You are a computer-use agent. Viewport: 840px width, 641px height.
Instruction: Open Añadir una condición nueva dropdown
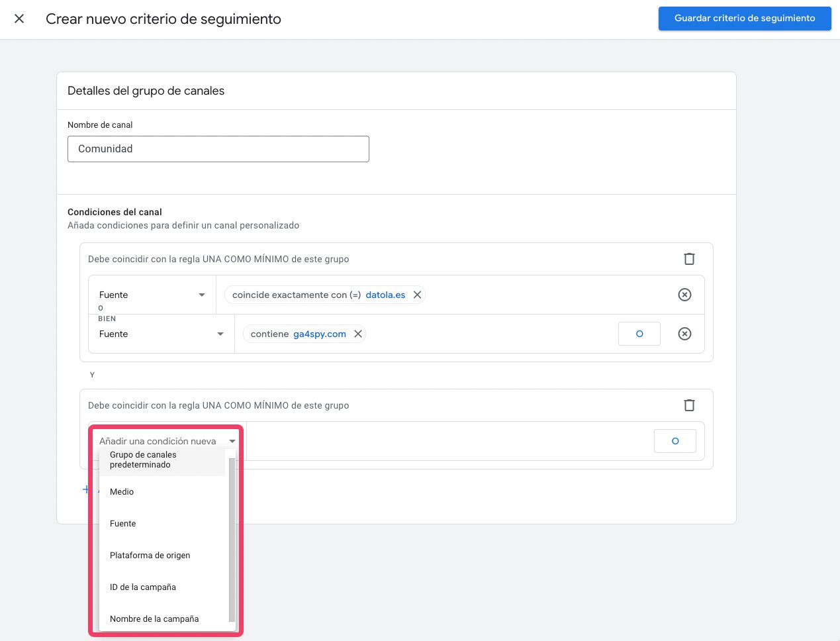167,441
